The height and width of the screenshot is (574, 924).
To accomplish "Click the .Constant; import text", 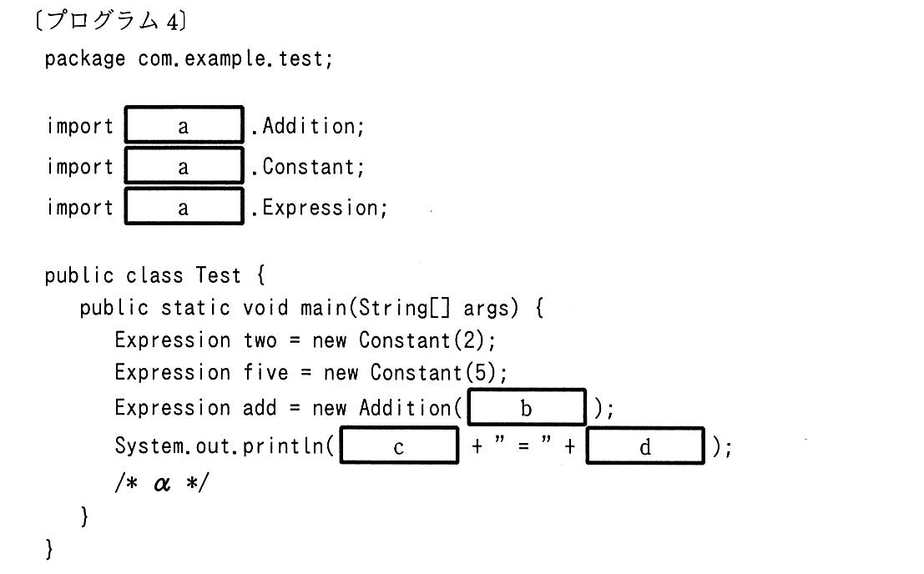I will pyautogui.click(x=308, y=167).
